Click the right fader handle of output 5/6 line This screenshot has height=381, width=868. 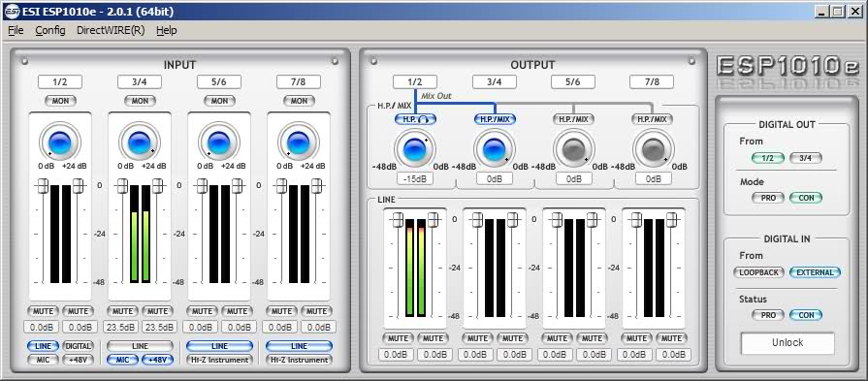pyautogui.click(x=592, y=219)
